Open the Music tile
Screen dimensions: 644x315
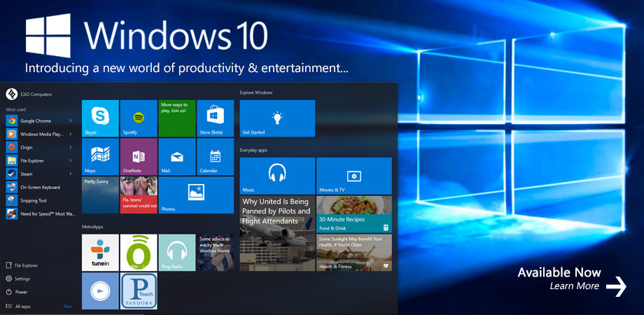(x=277, y=176)
